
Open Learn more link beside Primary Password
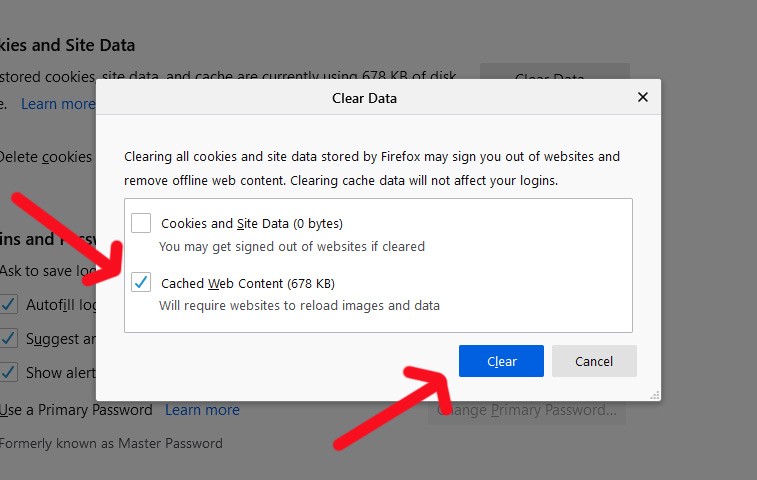[202, 410]
